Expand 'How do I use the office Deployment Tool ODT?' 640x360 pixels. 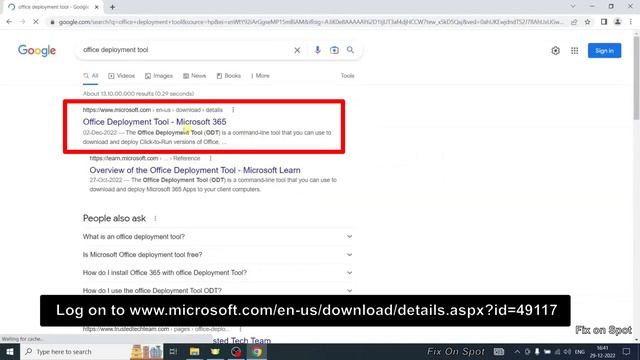point(218,291)
